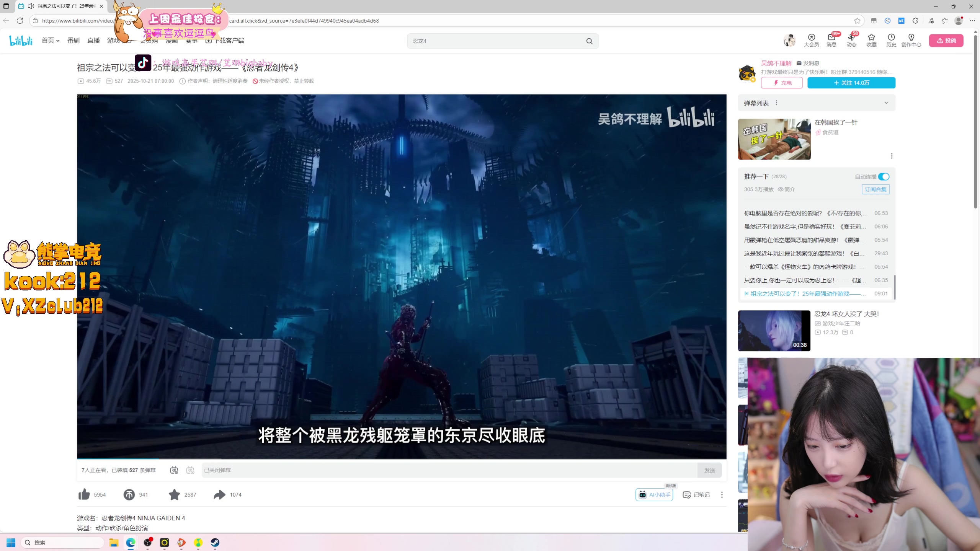Viewport: 980px width, 551px height.
Task: Click the coin donation icon
Action: click(129, 494)
